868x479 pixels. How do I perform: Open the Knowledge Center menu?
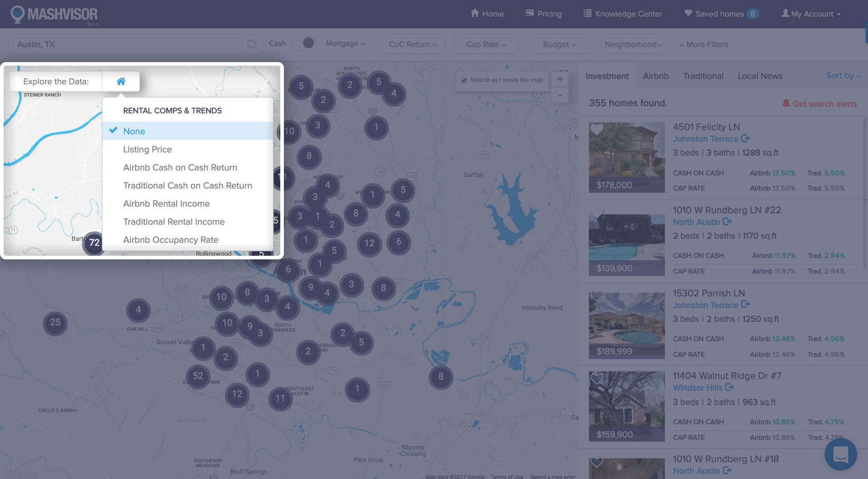click(622, 14)
